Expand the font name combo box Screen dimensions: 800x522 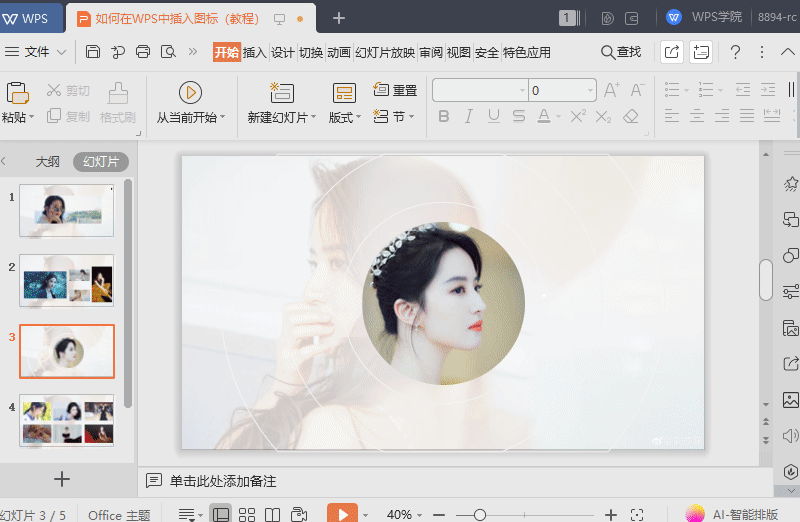(x=522, y=90)
